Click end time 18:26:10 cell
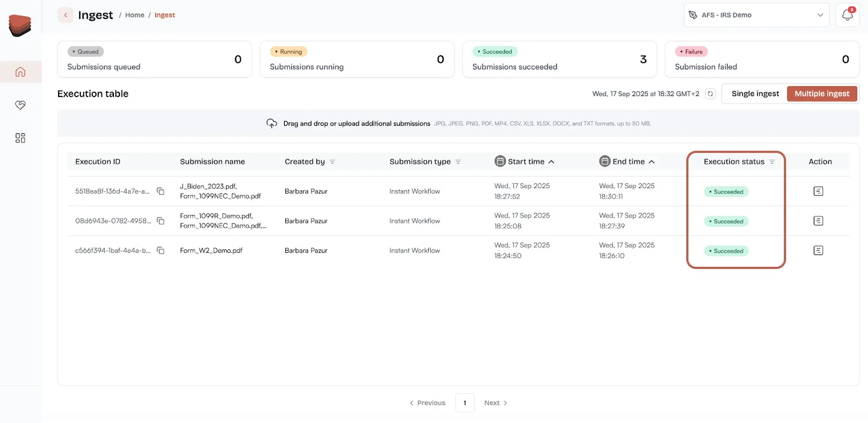The height and width of the screenshot is (423, 868). tap(627, 251)
